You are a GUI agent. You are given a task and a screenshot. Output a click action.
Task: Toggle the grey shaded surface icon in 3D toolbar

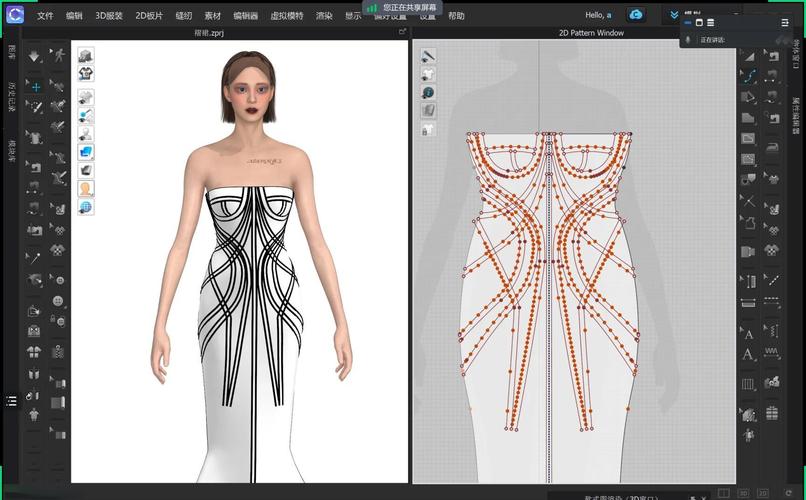click(x=86, y=170)
